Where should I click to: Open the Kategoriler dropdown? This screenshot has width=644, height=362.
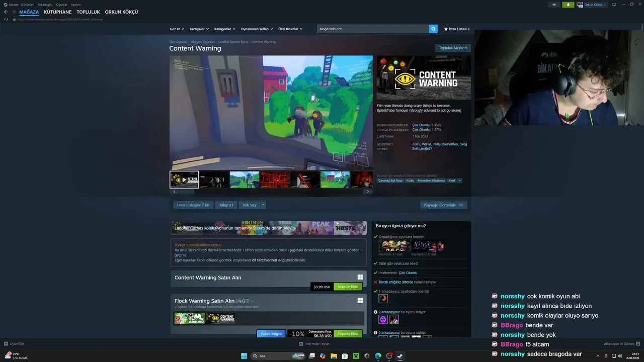(x=224, y=29)
